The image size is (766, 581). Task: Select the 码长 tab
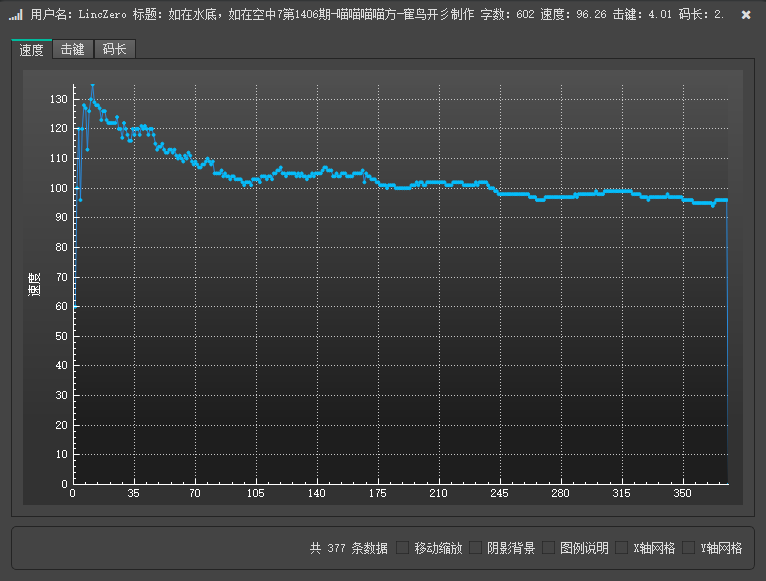coord(114,50)
